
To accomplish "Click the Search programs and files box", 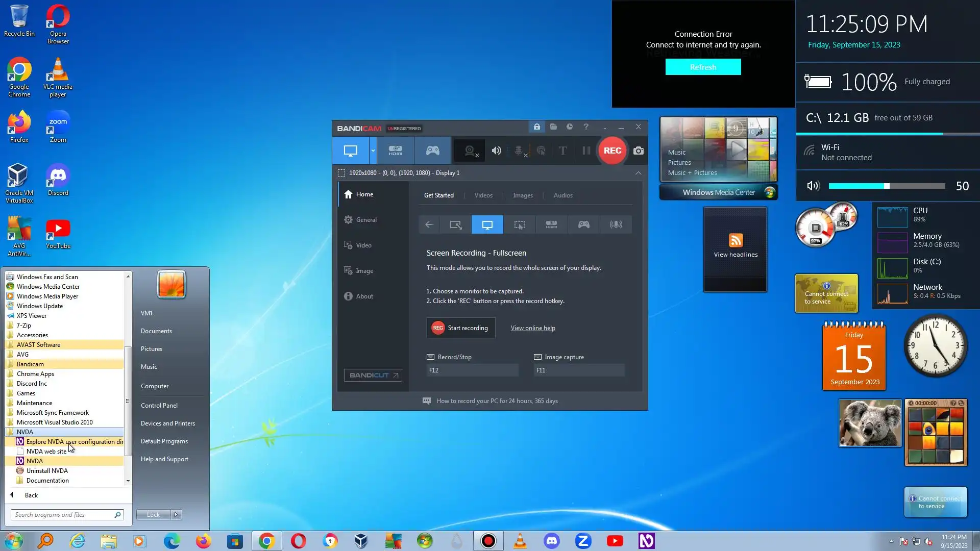I will coord(61,515).
